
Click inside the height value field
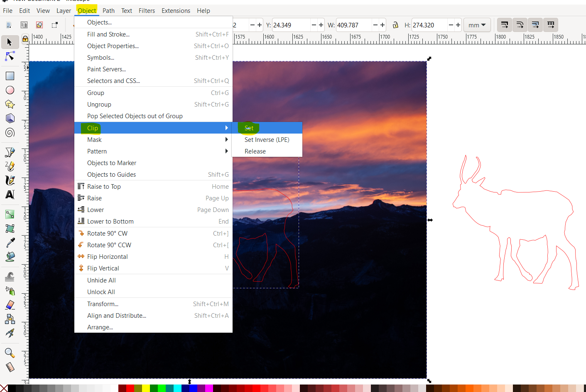(428, 25)
